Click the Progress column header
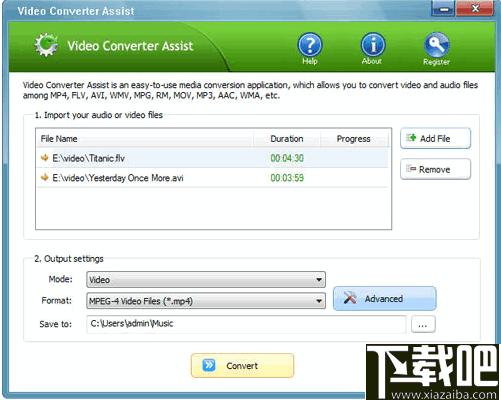 pyautogui.click(x=354, y=139)
